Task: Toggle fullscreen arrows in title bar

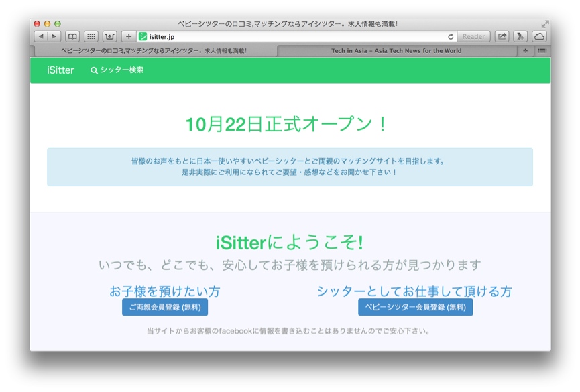Action: 545,24
